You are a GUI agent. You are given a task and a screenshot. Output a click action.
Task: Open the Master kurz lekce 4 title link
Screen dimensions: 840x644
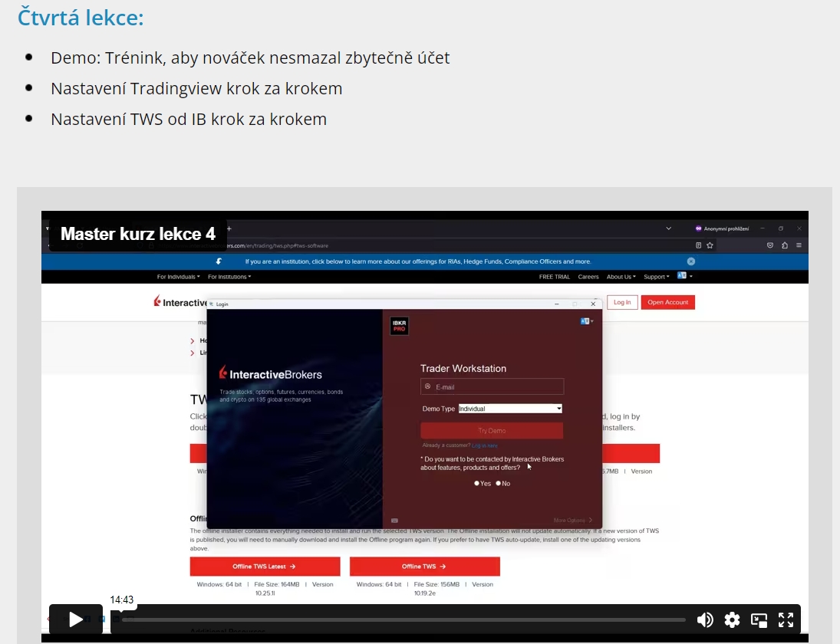pyautogui.click(x=137, y=234)
